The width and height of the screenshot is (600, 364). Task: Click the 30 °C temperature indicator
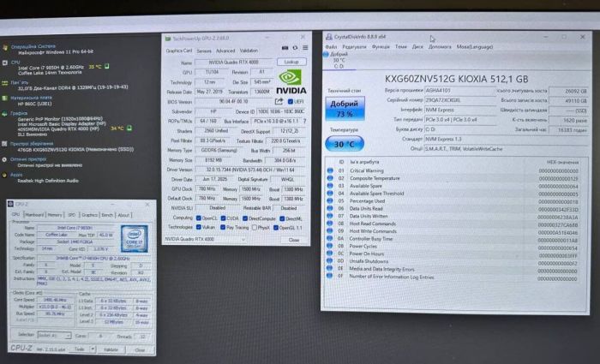[345, 144]
